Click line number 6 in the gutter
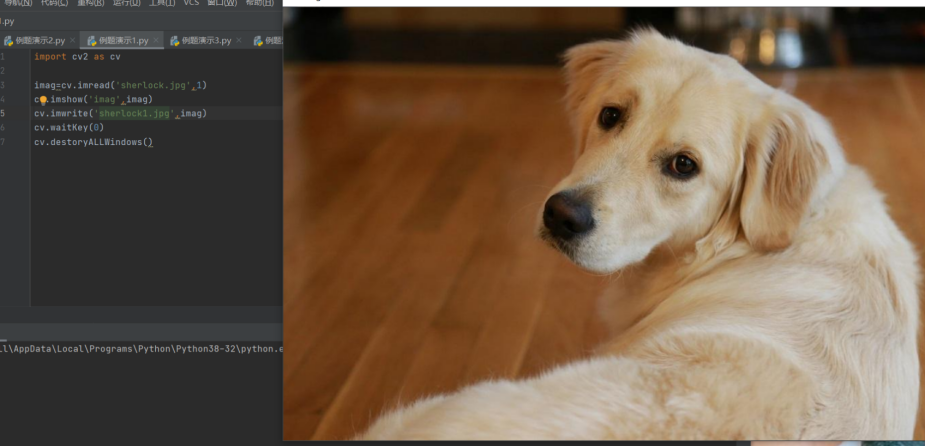Viewport: 926px width, 447px height. [2, 128]
